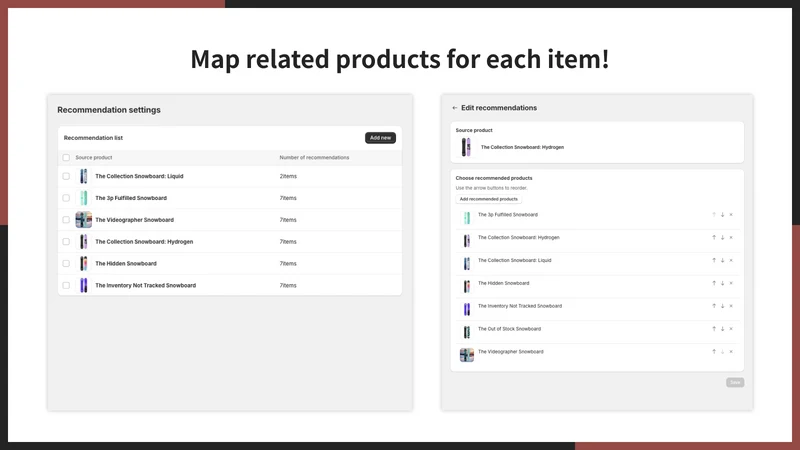
Task: Click source product Hydrogen snowboard thumbnail
Action: [466, 147]
